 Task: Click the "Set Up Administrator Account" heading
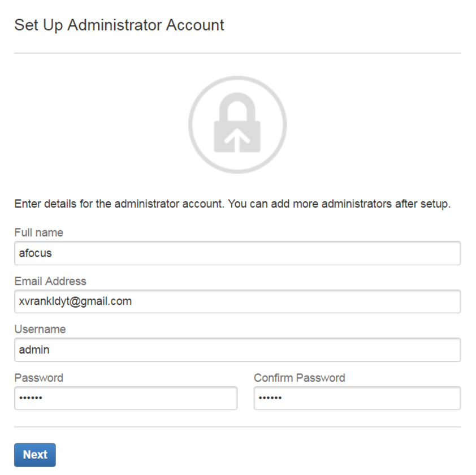pos(119,25)
